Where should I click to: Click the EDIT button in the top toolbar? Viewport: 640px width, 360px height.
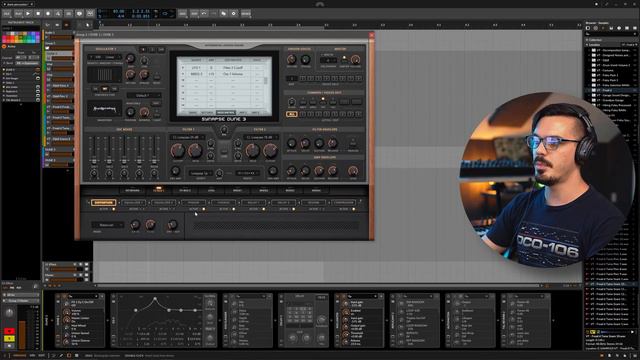[x=194, y=13]
